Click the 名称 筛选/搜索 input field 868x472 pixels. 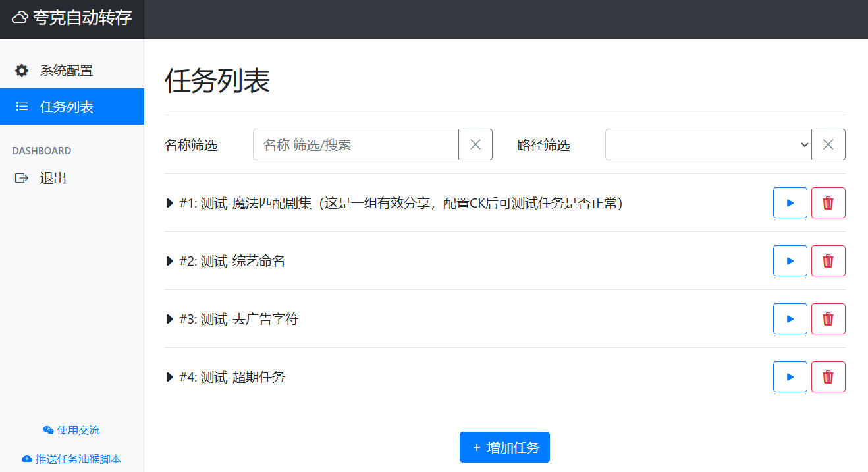356,144
